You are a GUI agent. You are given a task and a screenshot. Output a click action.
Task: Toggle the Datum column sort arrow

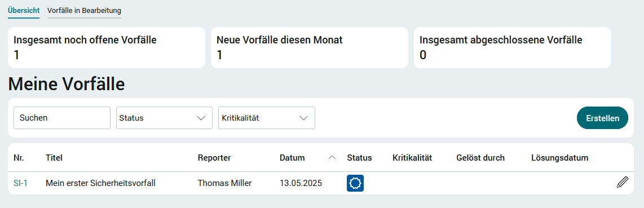(x=332, y=158)
